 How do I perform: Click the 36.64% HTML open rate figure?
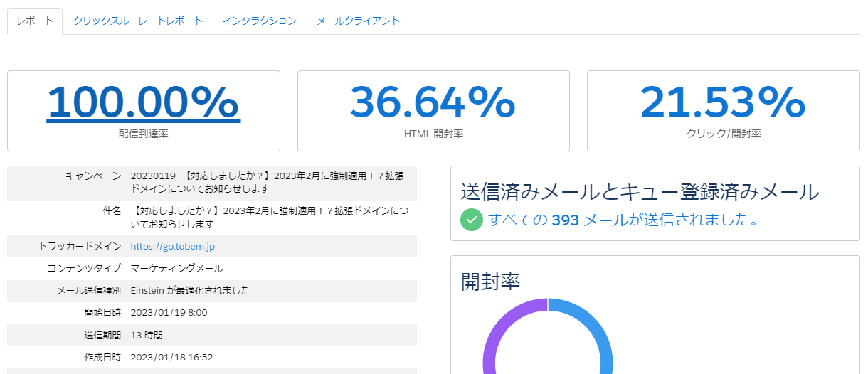(x=433, y=102)
